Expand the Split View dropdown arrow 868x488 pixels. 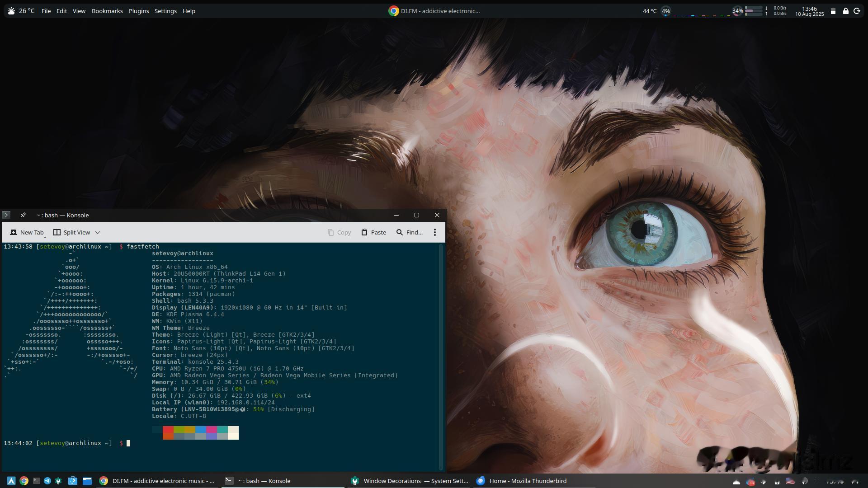98,232
